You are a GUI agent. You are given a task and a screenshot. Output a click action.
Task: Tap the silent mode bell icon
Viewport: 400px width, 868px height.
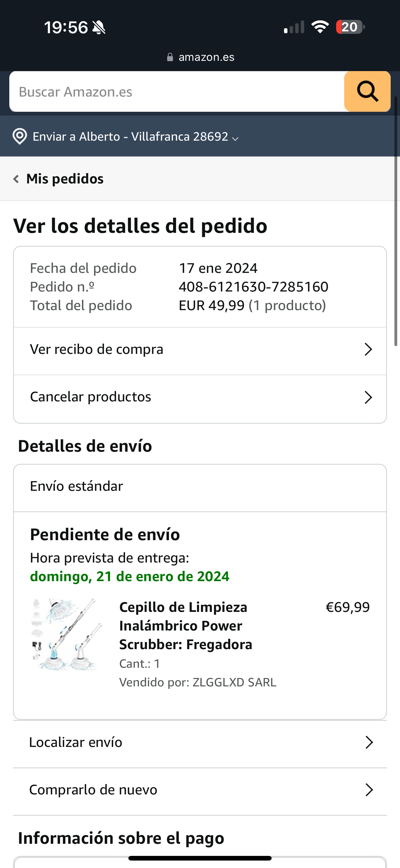click(99, 27)
